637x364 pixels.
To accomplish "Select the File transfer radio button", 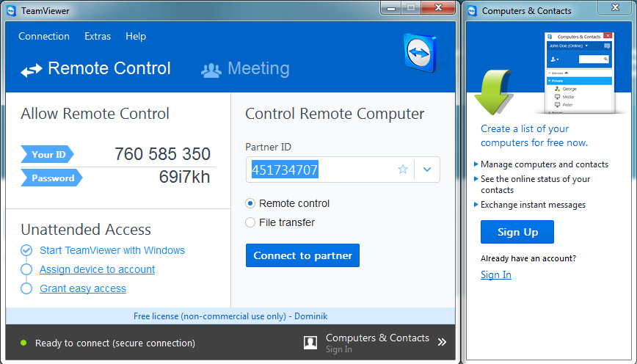I will 250,222.
